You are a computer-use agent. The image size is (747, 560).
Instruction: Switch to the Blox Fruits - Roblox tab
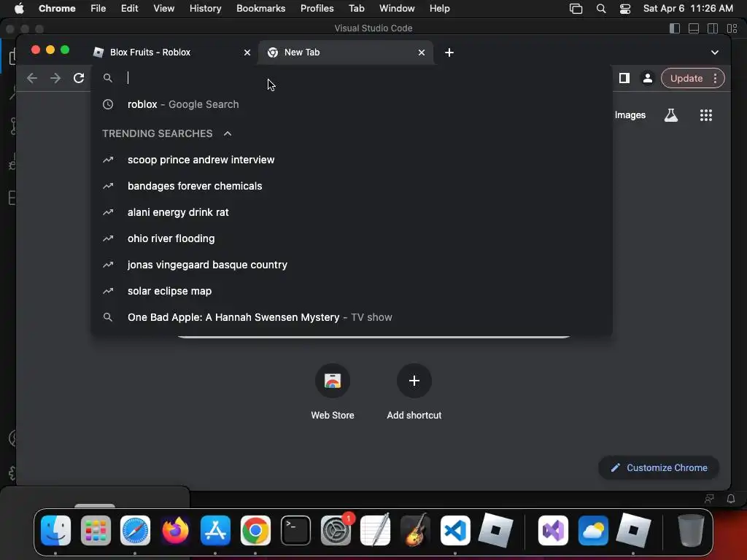(171, 52)
